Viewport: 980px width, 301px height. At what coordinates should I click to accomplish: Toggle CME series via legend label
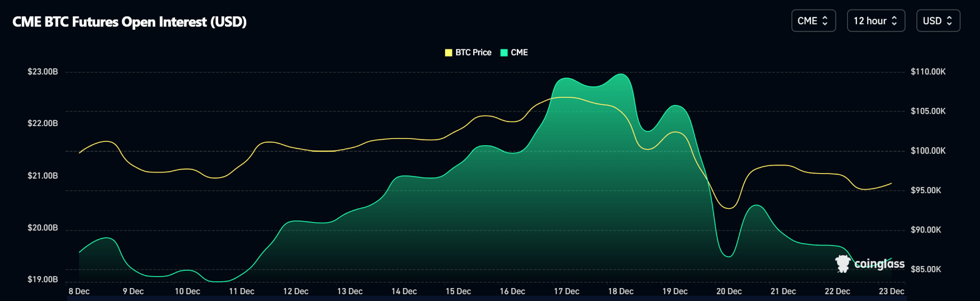519,53
